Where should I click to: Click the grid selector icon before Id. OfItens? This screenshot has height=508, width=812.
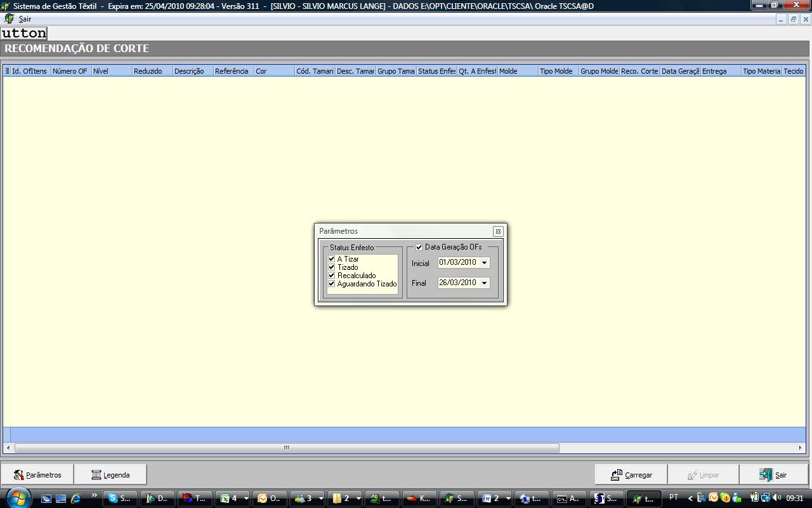click(7, 71)
